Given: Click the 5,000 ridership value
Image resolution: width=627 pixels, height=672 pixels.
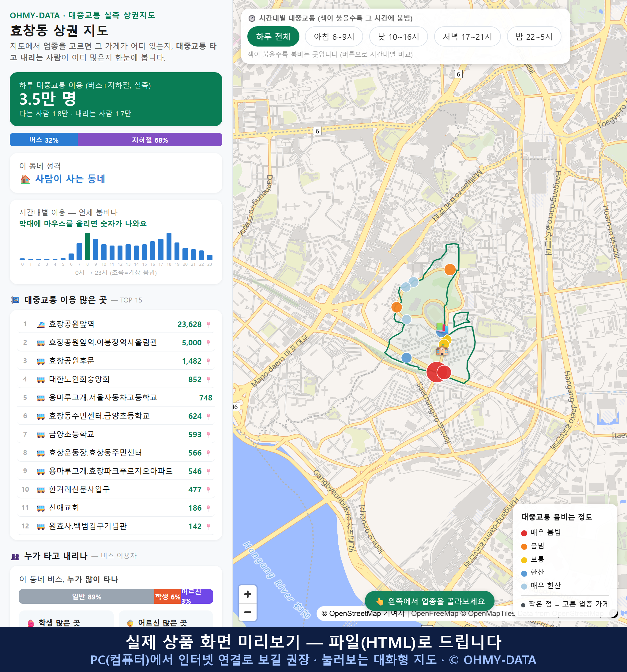Looking at the screenshot, I should pos(192,343).
